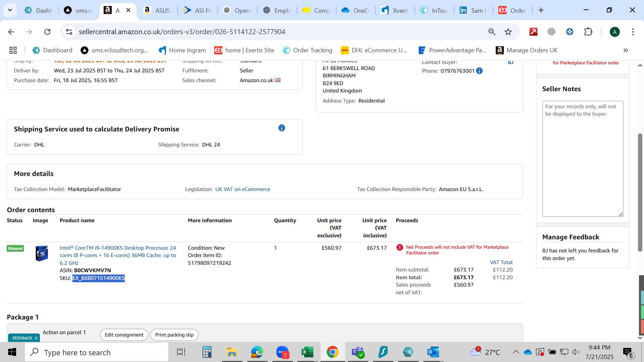Screen dimensions: 644x362
Task: Open site information icon in address bar
Action: tap(69, 32)
